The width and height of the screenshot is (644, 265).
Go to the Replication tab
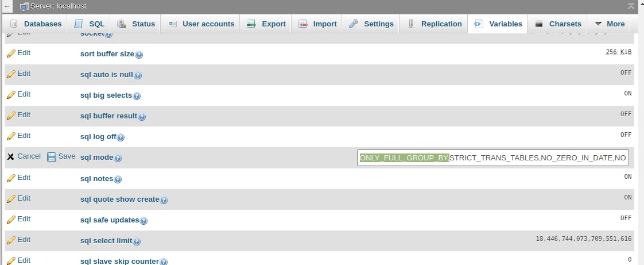pos(434,24)
